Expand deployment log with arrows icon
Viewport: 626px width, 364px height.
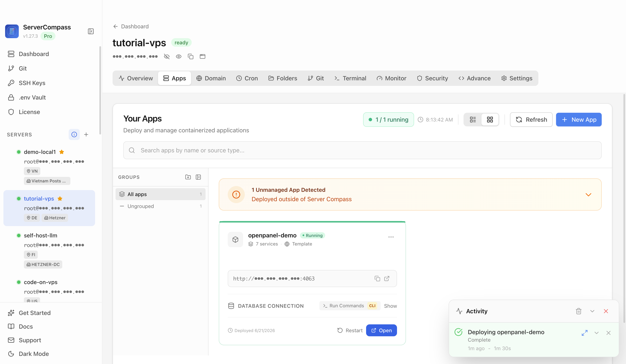pyautogui.click(x=584, y=333)
